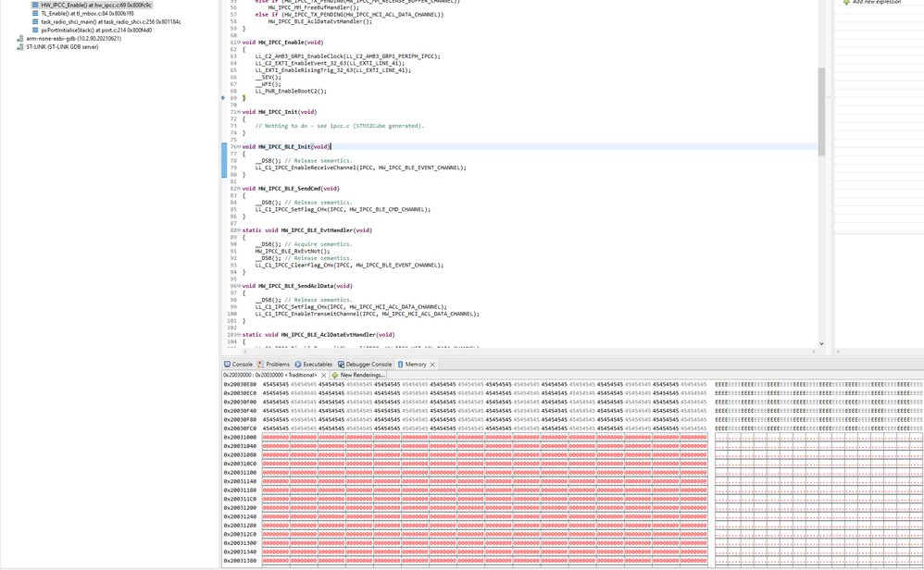Select the arm-none-eabi-gdb process icon
This screenshot has width=924, height=570.
[20, 38]
